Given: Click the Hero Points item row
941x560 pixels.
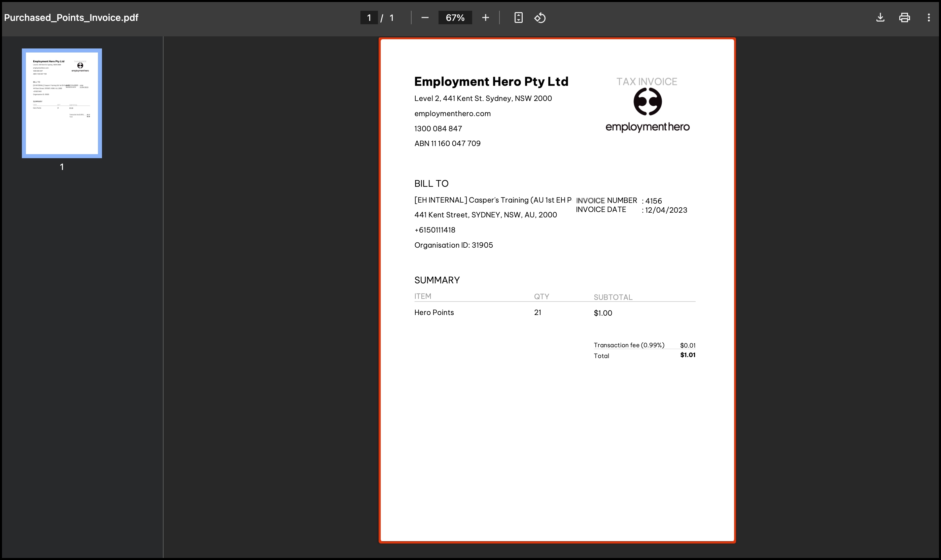Looking at the screenshot, I should (x=434, y=312).
